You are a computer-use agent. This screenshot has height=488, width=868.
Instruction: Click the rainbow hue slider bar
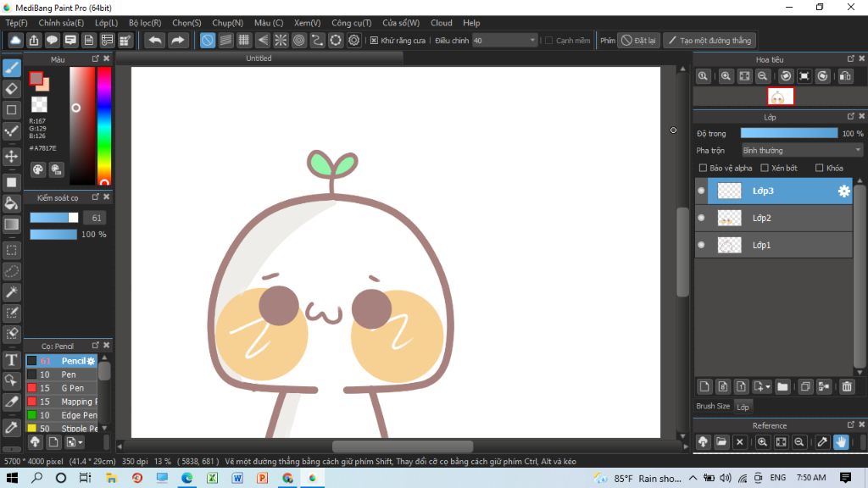tap(104, 126)
